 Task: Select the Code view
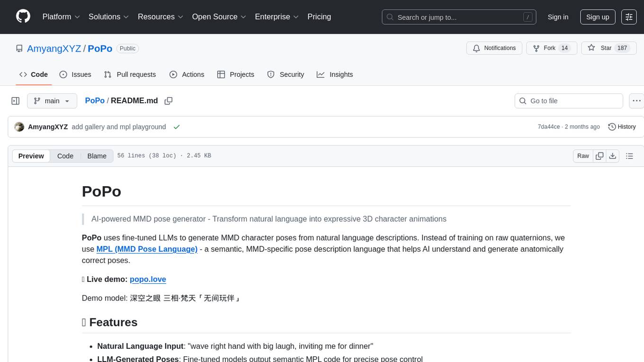pos(65,156)
